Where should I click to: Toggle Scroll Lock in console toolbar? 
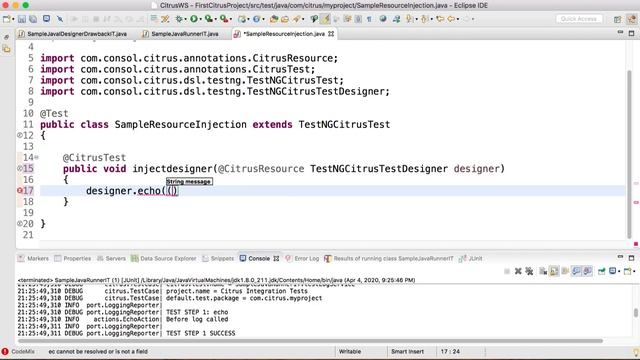tap(554, 271)
